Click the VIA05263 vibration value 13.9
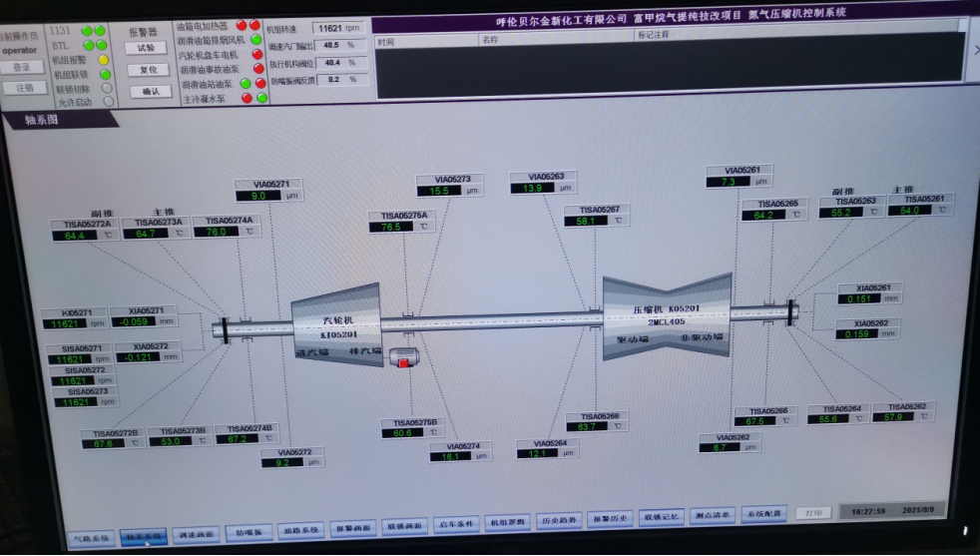This screenshot has height=556, width=980. [533, 188]
